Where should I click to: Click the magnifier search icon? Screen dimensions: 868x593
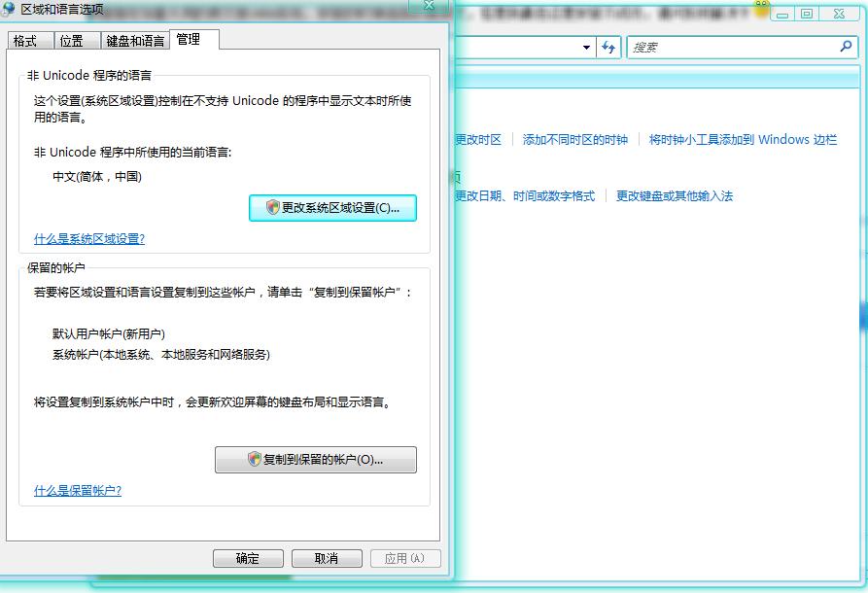pos(846,47)
